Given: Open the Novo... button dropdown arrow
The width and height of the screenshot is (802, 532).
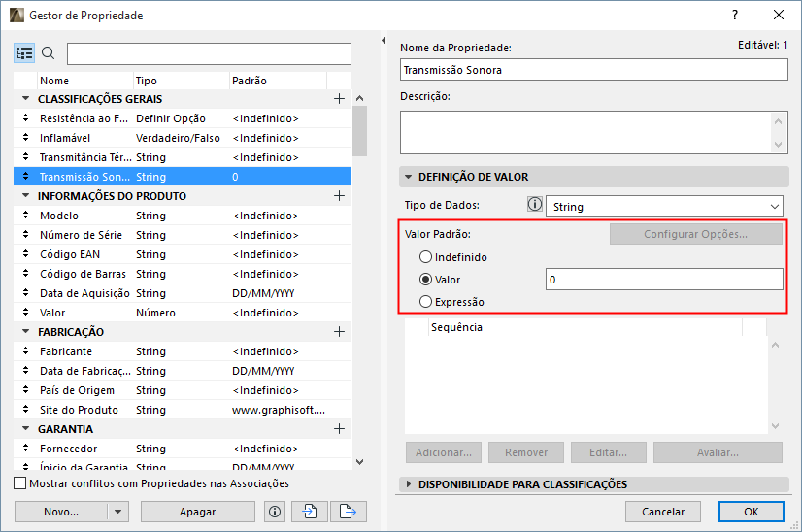Looking at the screenshot, I should [118, 512].
